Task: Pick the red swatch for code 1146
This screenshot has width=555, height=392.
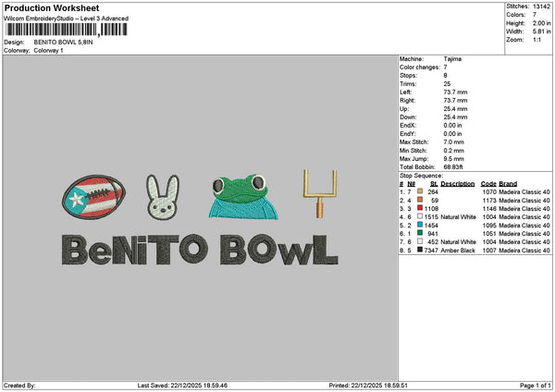Action: (420, 208)
